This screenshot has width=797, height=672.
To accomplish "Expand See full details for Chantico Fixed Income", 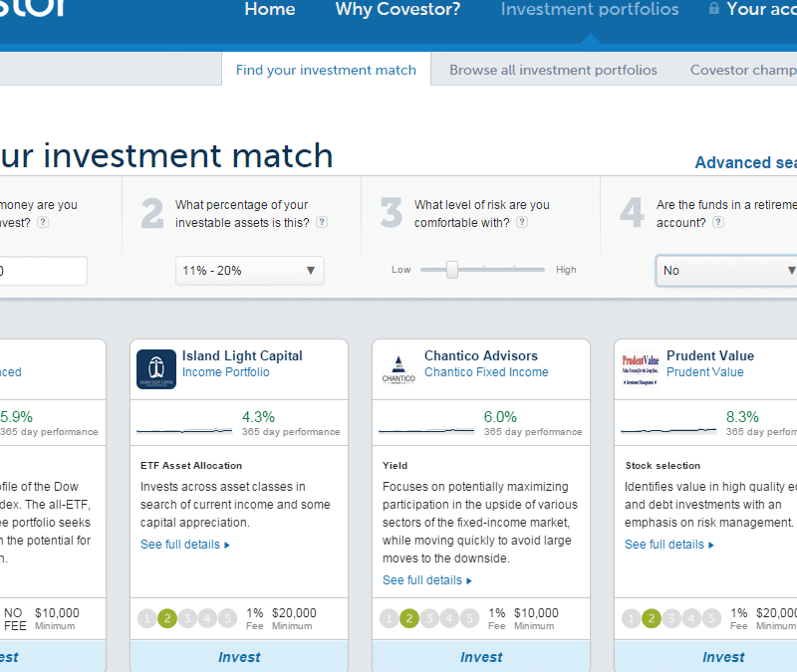I will [427, 580].
